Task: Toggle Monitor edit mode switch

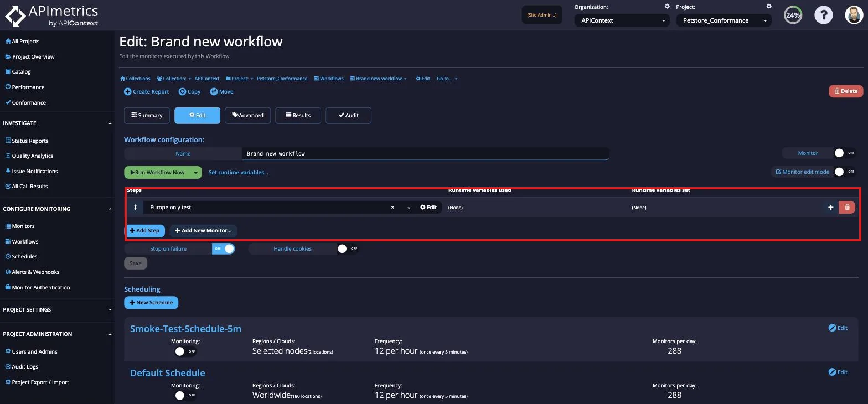Action: pyautogui.click(x=845, y=172)
